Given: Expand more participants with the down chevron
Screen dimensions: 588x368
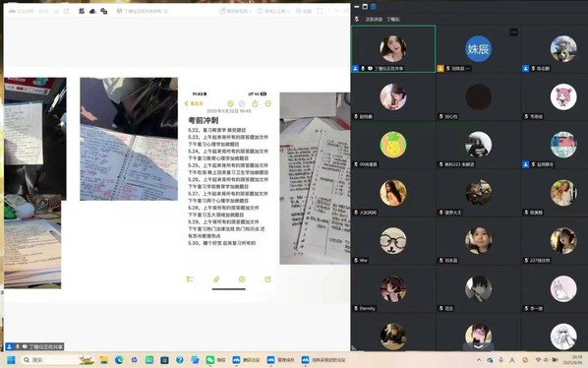Looking at the screenshot, I should [x=478, y=346].
